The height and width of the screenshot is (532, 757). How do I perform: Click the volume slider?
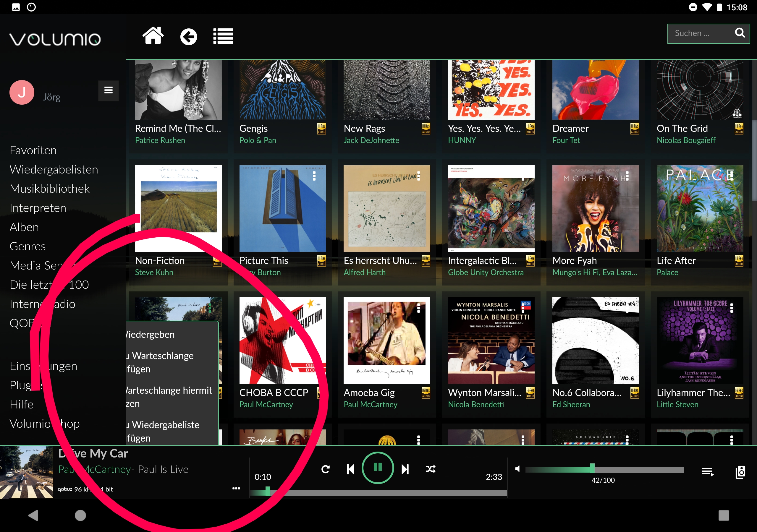click(x=604, y=470)
